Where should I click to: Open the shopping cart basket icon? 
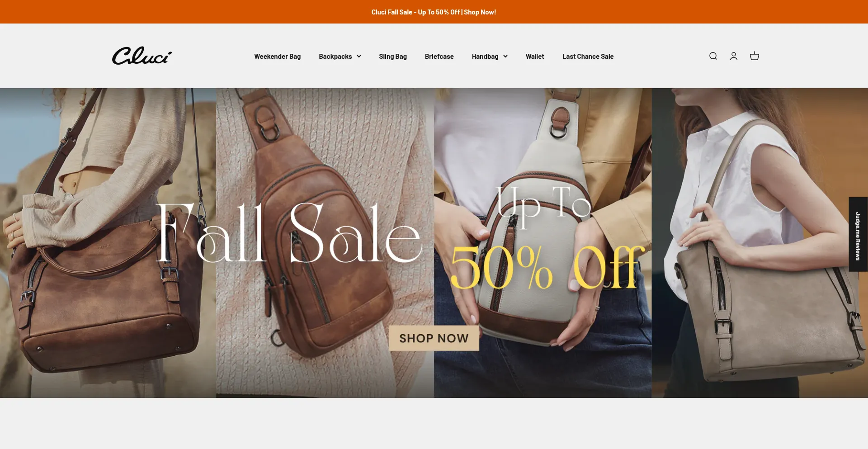point(755,56)
